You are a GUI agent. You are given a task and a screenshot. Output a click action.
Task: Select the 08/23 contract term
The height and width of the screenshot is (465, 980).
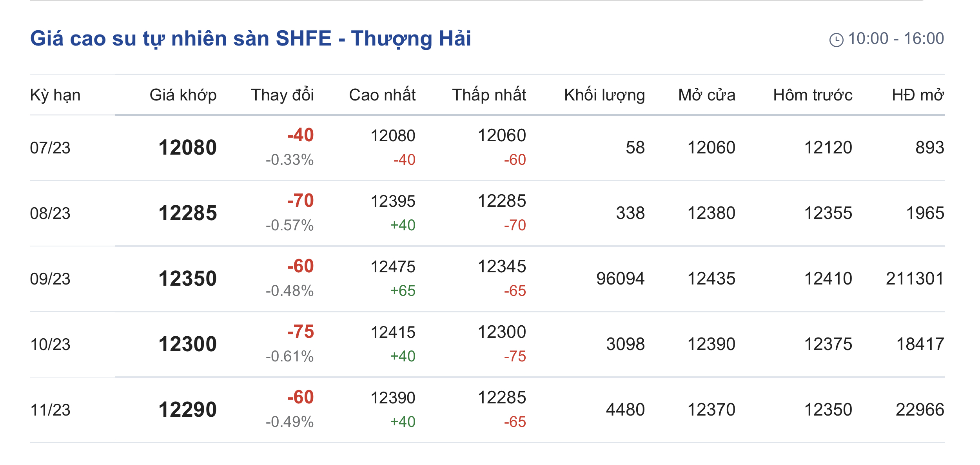[50, 213]
